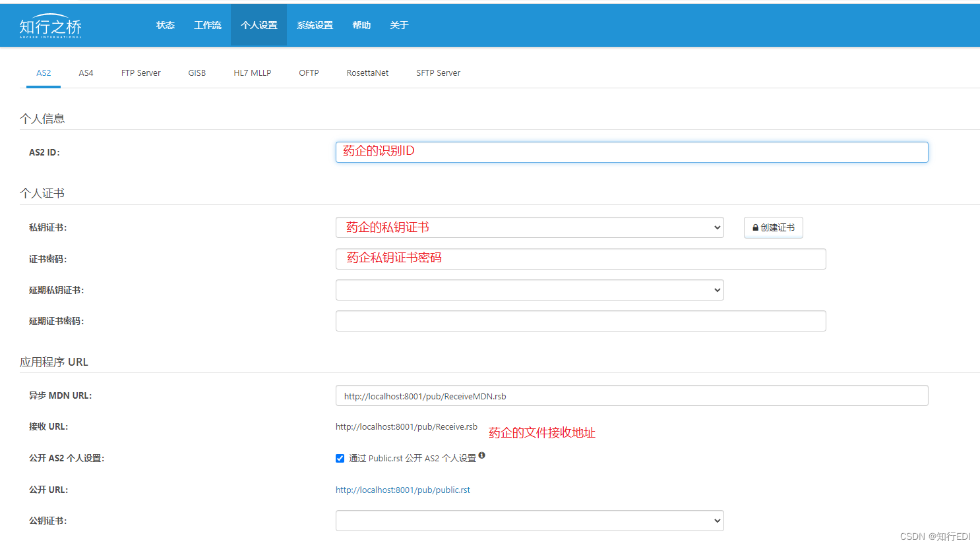Focus the 证书密码 input field
Image resolution: width=980 pixels, height=547 pixels.
tap(580, 259)
